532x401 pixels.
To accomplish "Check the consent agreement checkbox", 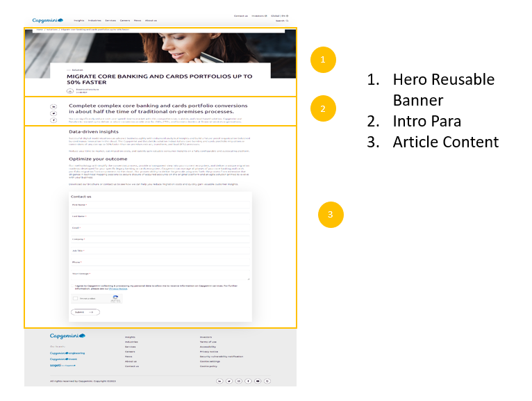I will click(x=72, y=285).
